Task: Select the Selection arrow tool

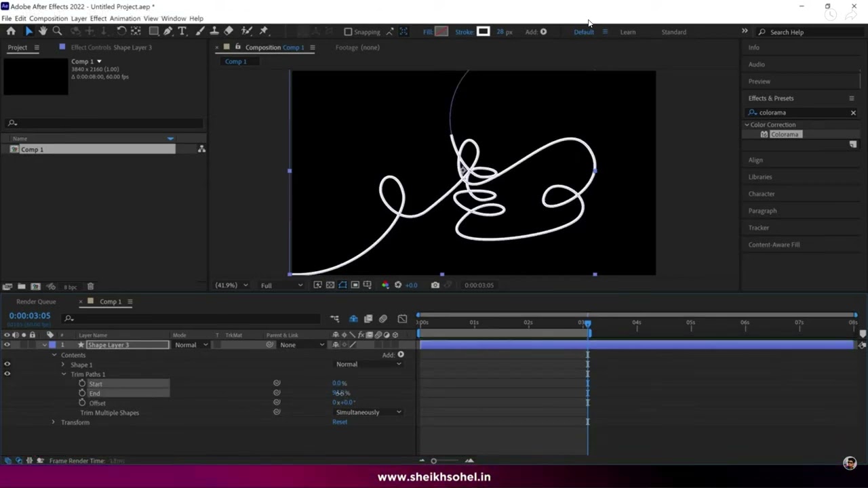Action: click(28, 31)
